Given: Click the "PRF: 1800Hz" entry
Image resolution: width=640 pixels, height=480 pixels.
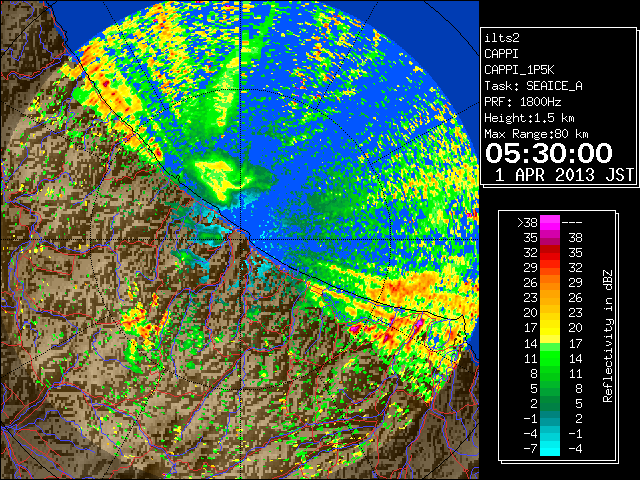Looking at the screenshot, I should pyautogui.click(x=522, y=102).
